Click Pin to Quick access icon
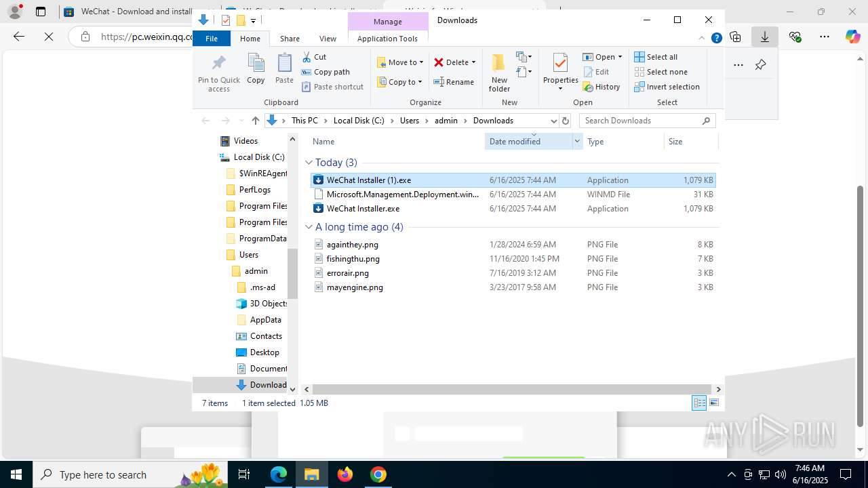 coord(218,64)
